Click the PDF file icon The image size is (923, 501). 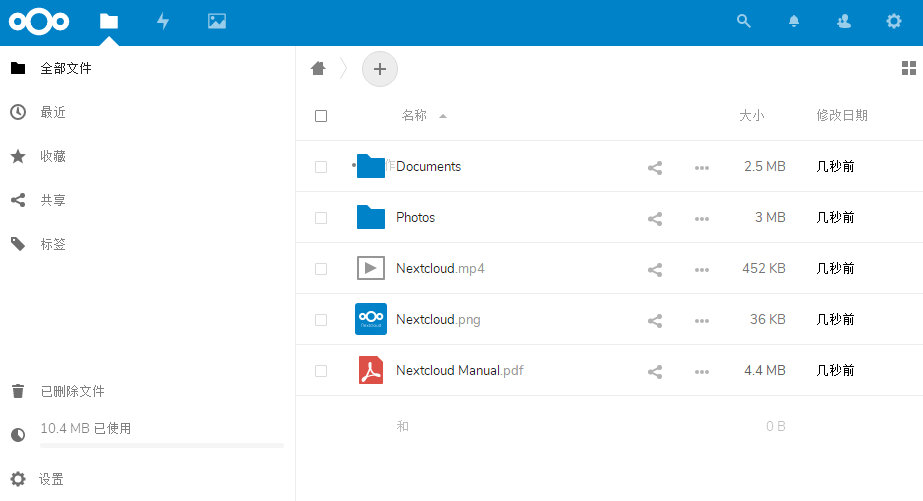coord(371,370)
